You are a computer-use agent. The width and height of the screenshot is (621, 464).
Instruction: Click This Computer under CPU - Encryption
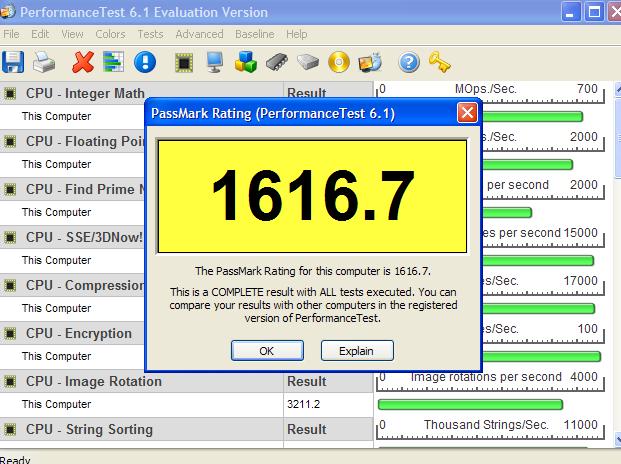coord(56,356)
